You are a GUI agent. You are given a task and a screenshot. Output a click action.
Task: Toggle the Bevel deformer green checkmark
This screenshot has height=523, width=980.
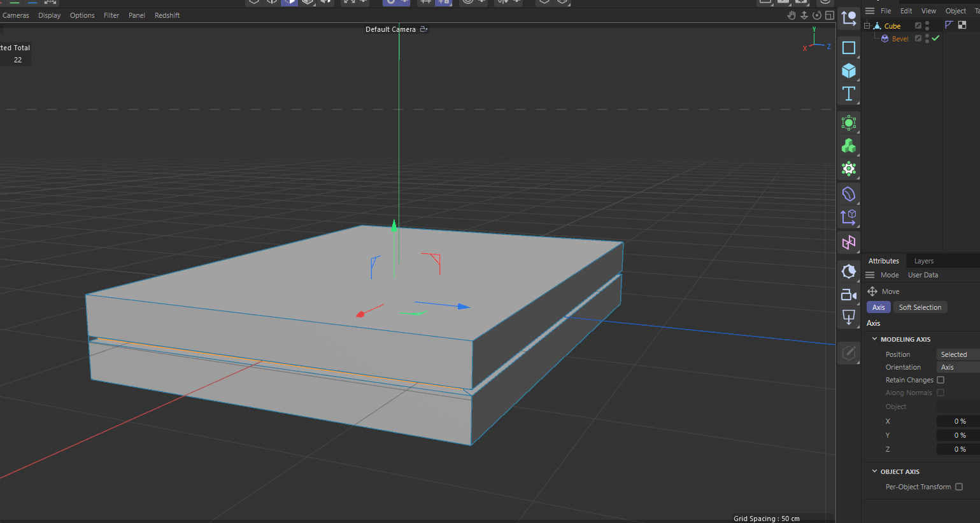coord(935,39)
